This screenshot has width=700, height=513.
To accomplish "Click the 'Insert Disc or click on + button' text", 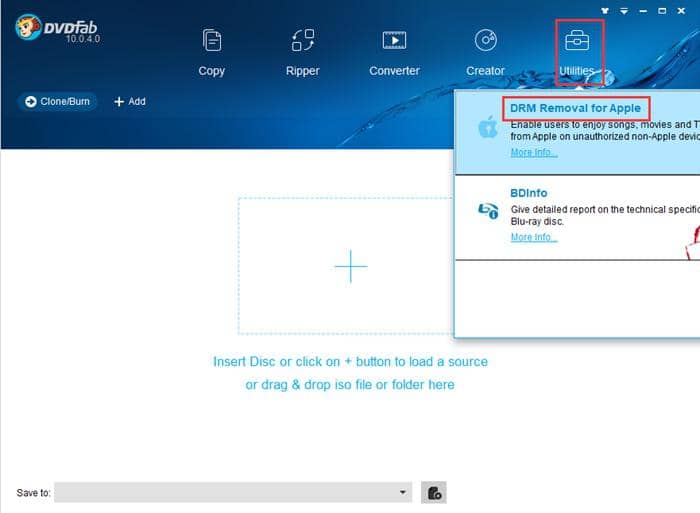I will [x=350, y=362].
